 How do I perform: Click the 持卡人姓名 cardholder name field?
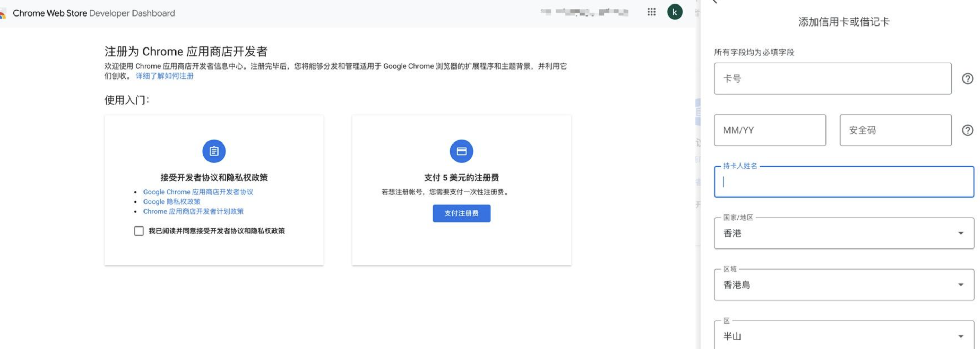tap(844, 181)
